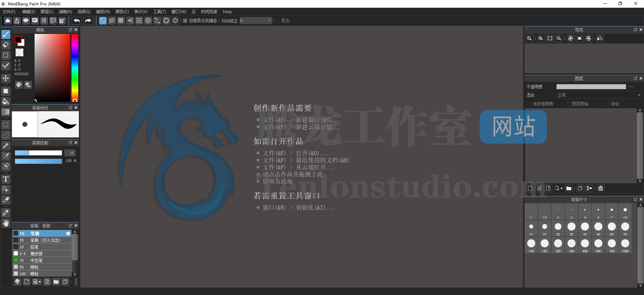The image size is (644, 295).
Task: Select the Eraser tool
Action: coord(6,45)
